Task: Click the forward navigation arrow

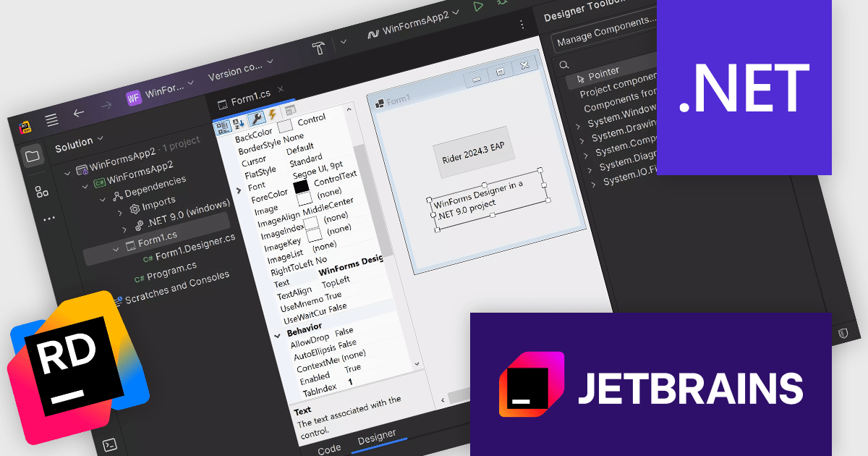Action: (x=106, y=106)
